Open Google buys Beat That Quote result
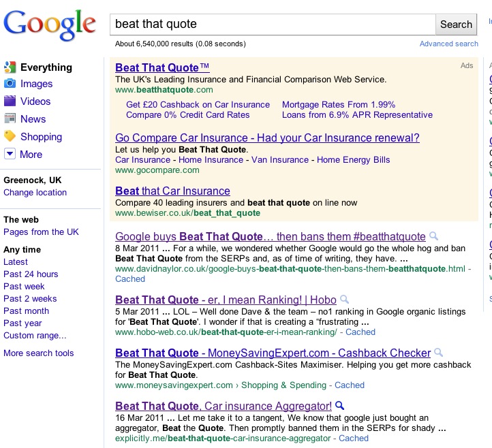 tap(270, 236)
